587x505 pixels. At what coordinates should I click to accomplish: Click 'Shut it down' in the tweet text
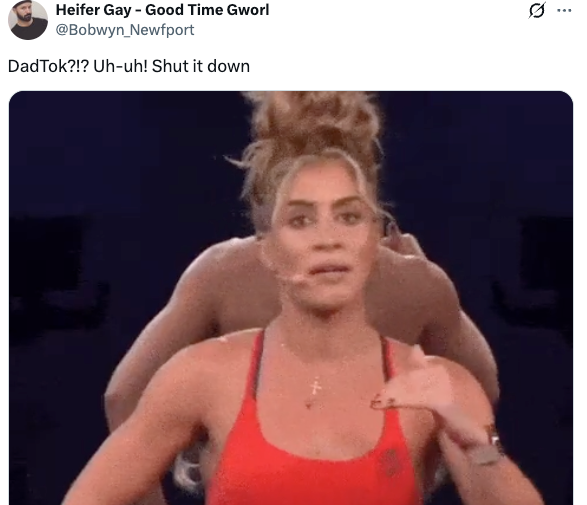(201, 66)
